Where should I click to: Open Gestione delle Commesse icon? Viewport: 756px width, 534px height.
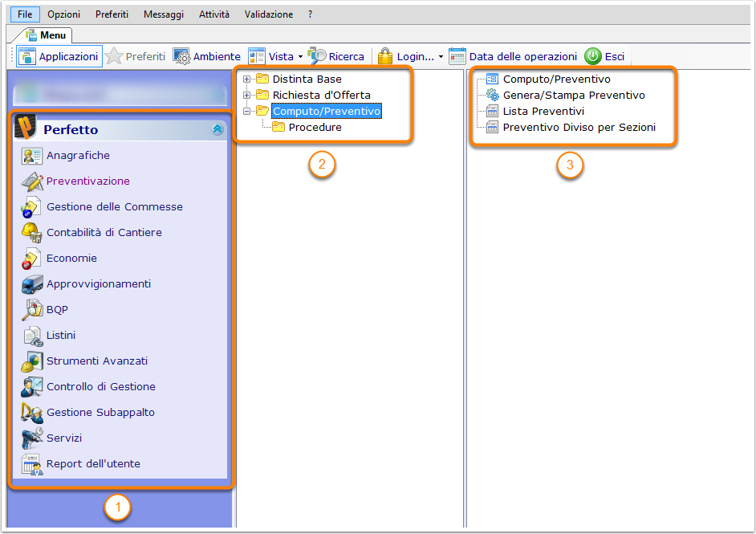[x=32, y=207]
